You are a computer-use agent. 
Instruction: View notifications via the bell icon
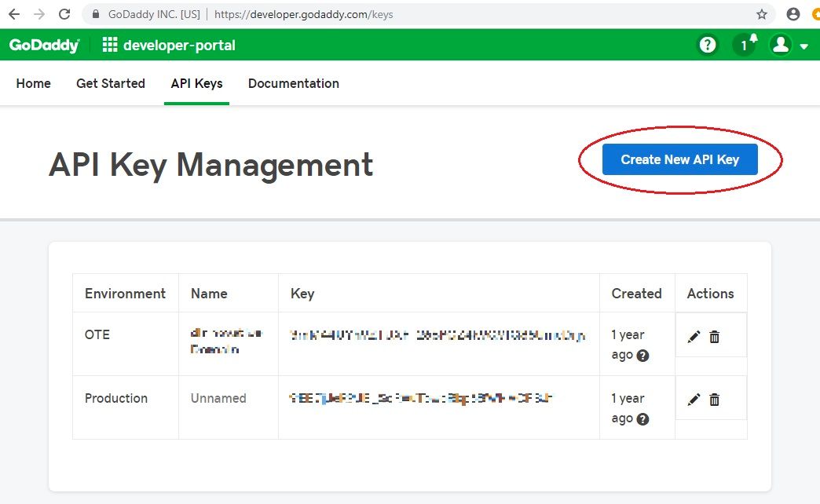tap(743, 45)
